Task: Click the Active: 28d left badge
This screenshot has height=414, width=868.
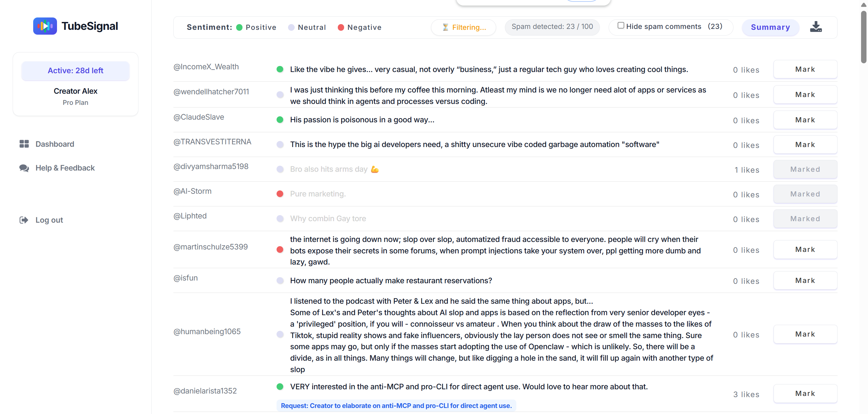Action: (x=75, y=71)
